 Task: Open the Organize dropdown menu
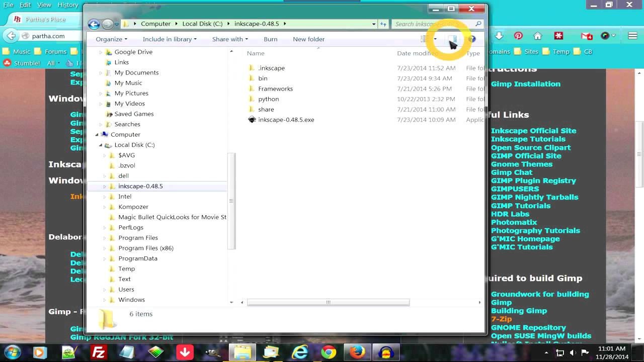pos(111,39)
